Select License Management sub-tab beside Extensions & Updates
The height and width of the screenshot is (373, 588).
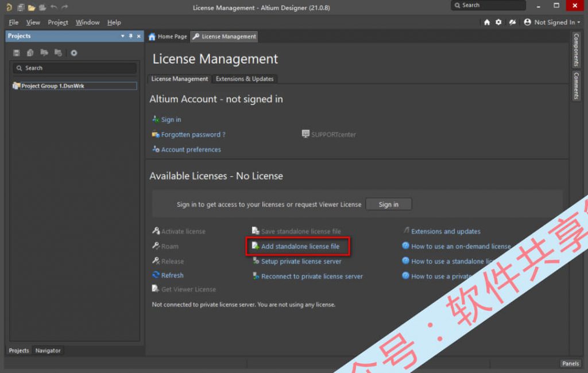click(179, 79)
